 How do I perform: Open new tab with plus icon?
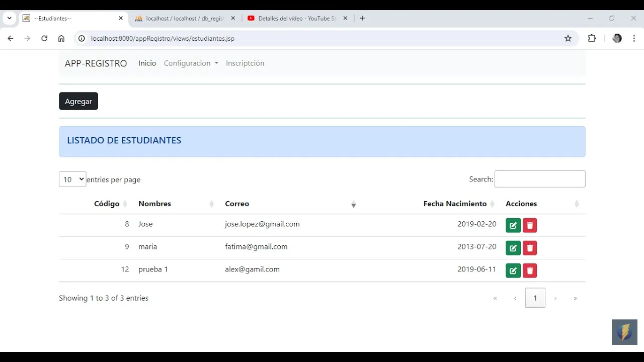(362, 18)
